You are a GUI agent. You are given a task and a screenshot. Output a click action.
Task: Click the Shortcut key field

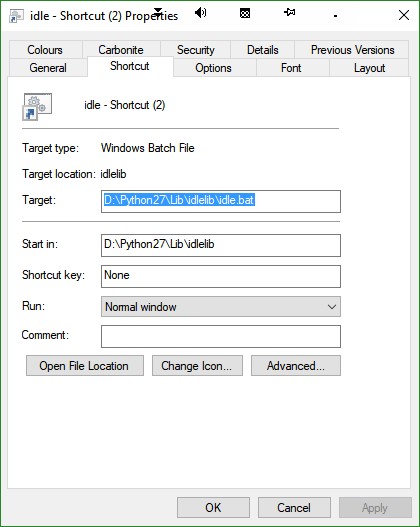tap(221, 276)
